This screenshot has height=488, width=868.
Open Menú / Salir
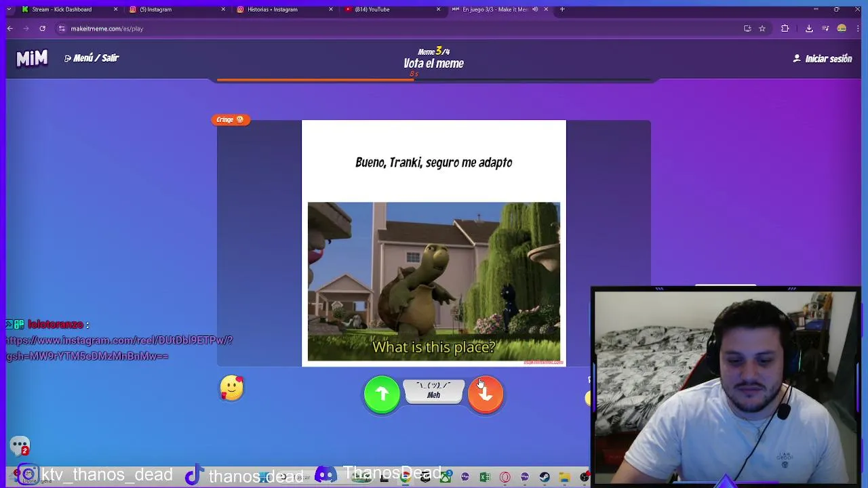click(92, 58)
